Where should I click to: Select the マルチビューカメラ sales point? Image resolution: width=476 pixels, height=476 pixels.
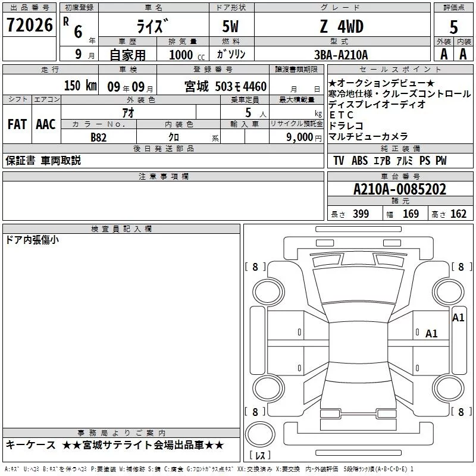point(368,136)
